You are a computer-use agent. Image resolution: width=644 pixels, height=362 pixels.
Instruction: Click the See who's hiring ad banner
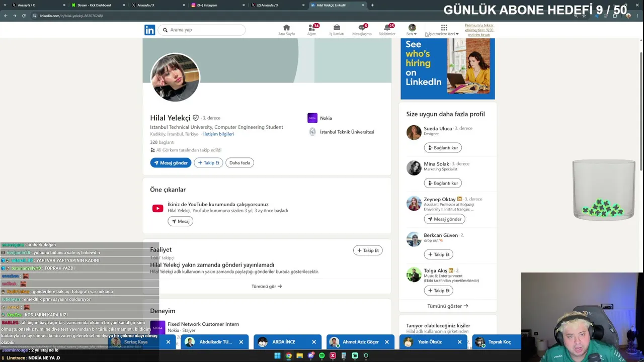447,69
